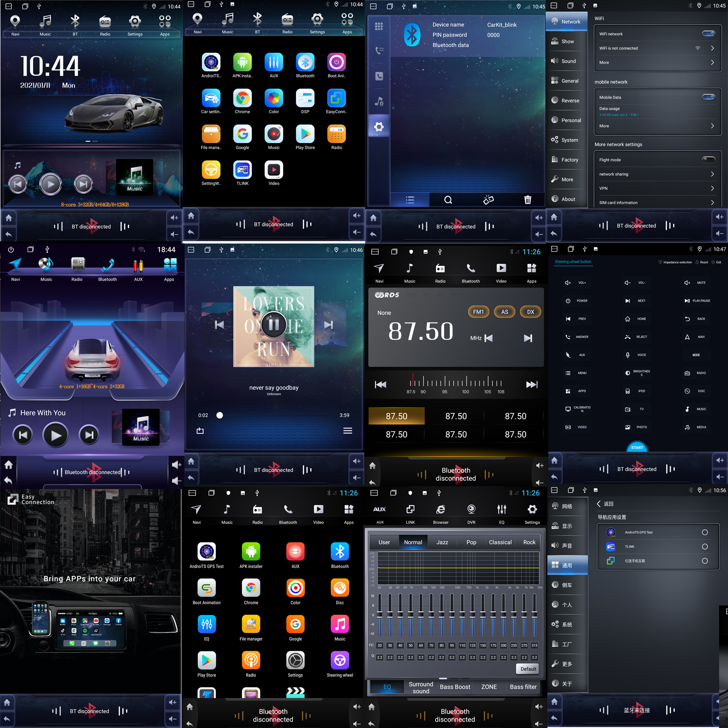The width and height of the screenshot is (728, 728).
Task: Switch to the Jazz equalizer preset
Action: 442,543
